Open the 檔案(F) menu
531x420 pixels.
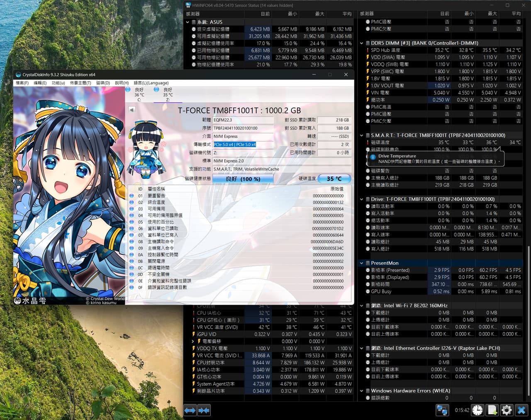pos(22,83)
